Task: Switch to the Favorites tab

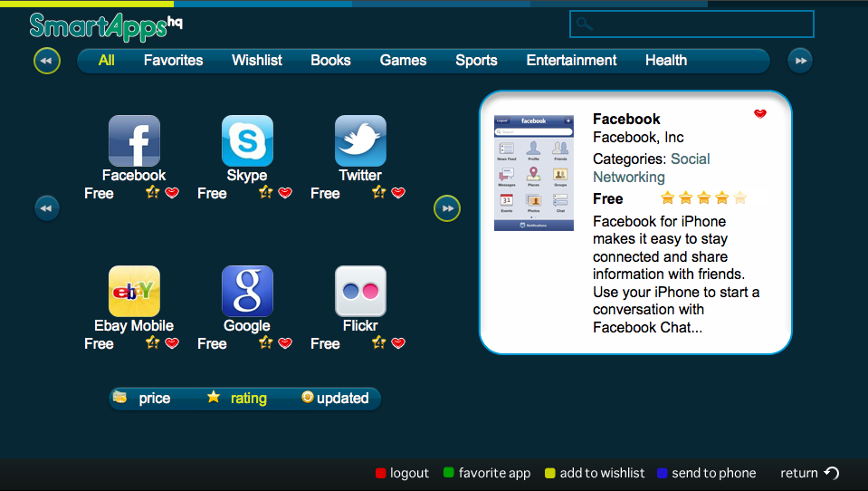Action: pos(173,61)
